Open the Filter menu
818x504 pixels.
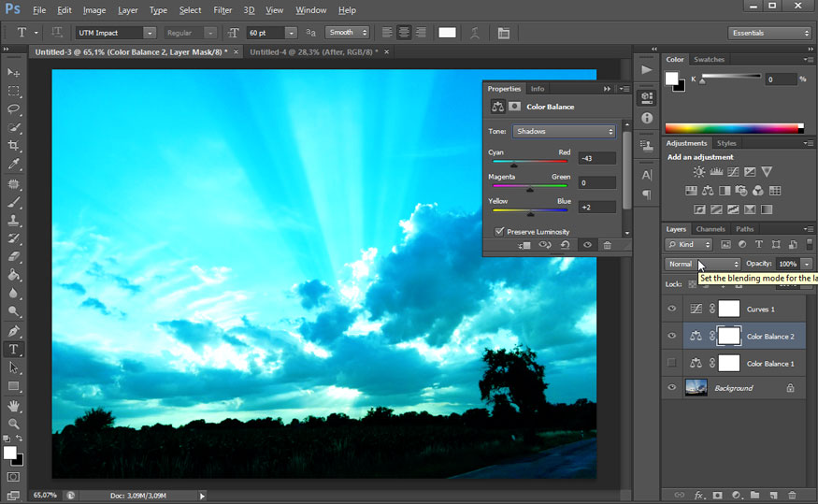222,10
